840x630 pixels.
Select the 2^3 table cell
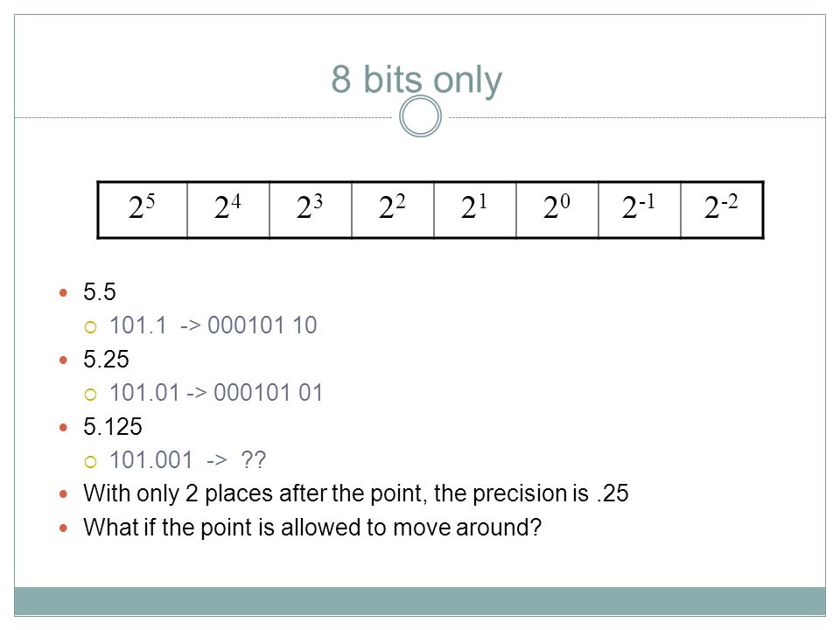[310, 210]
